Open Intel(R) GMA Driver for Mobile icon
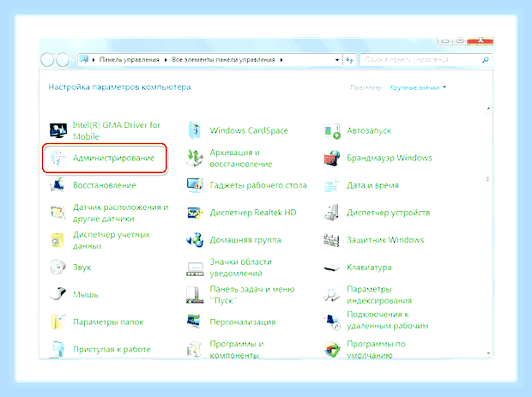This screenshot has width=532, height=397. (58, 130)
